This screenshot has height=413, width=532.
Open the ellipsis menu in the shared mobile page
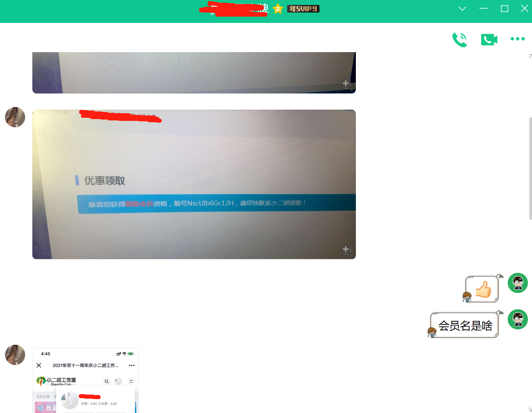pos(131,365)
